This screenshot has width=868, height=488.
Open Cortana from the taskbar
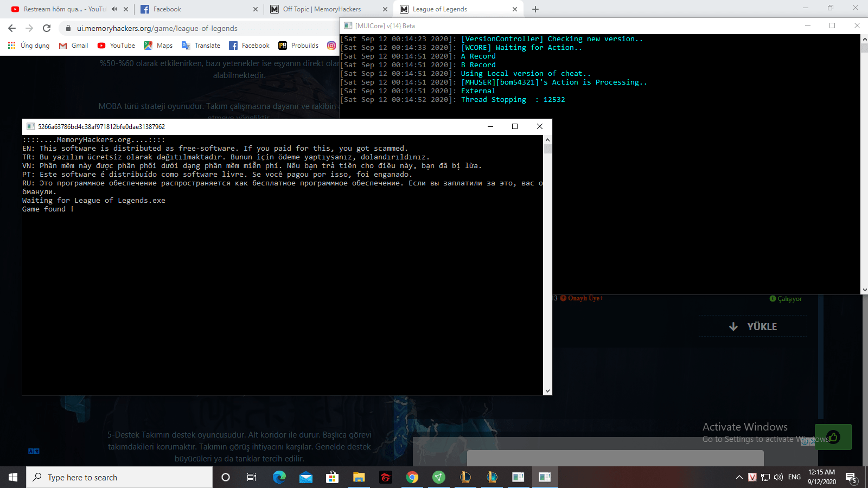tap(226, 477)
